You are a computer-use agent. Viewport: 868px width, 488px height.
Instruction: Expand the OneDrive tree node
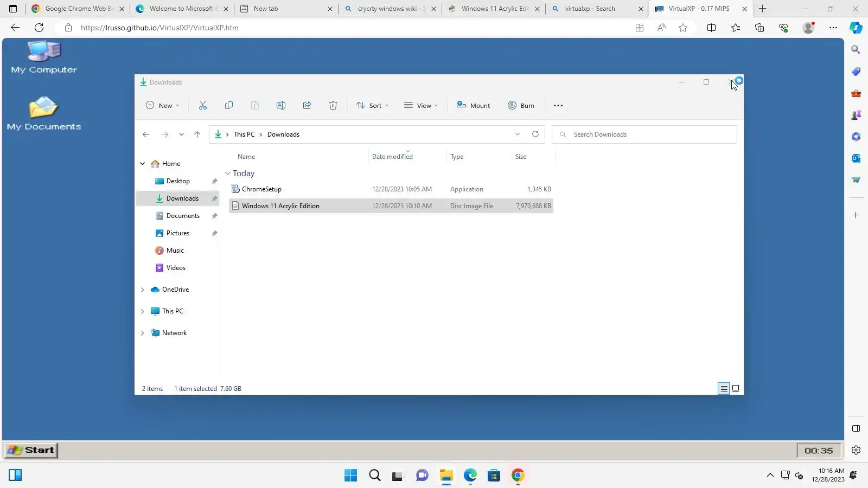[x=143, y=290]
